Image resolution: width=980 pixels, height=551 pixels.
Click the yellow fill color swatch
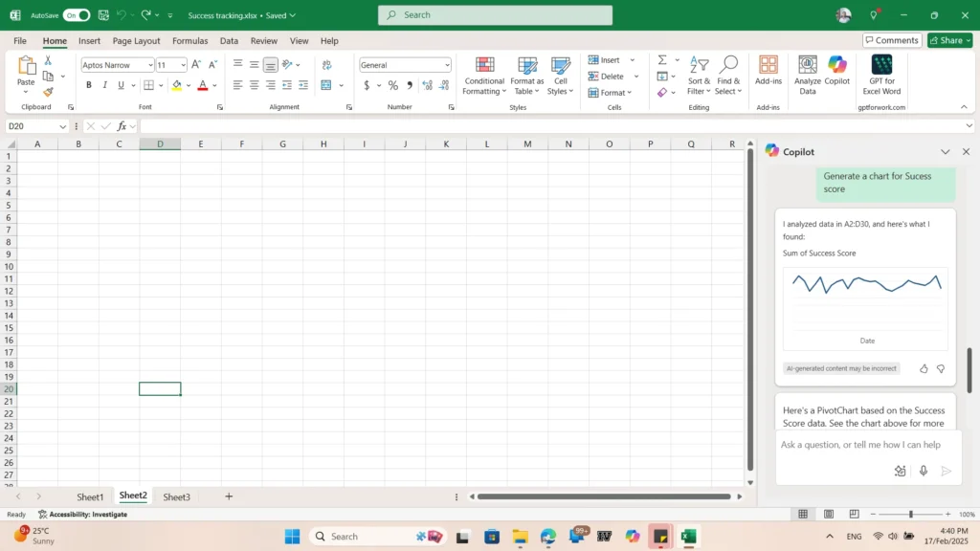coord(177,85)
